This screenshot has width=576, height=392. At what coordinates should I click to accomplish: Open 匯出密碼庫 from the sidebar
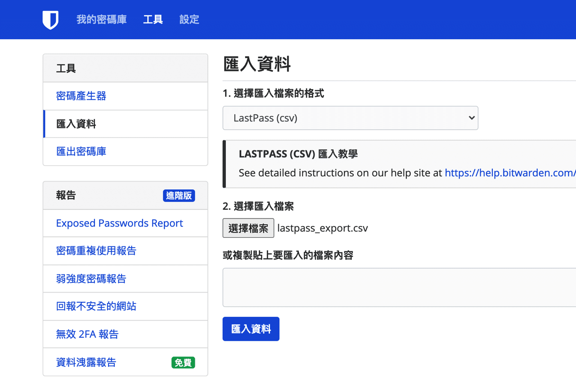pyautogui.click(x=126, y=151)
